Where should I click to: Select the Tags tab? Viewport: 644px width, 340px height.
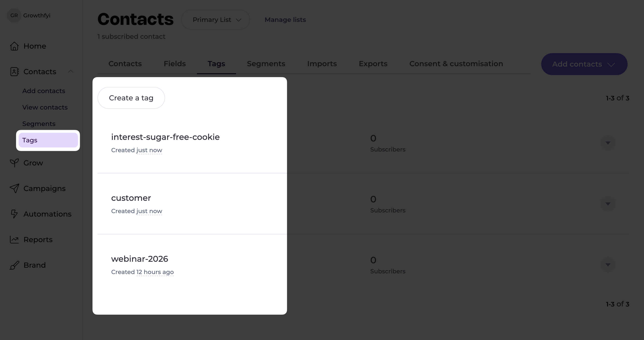(x=216, y=64)
